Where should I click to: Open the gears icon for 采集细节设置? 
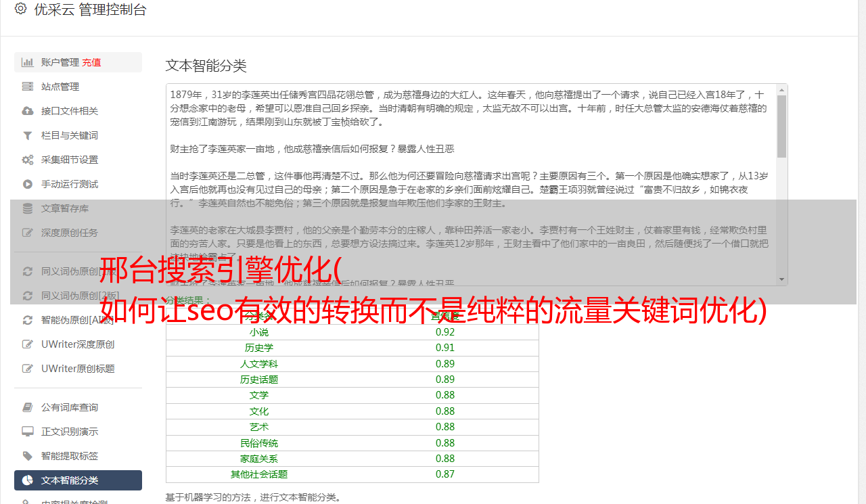(28, 160)
